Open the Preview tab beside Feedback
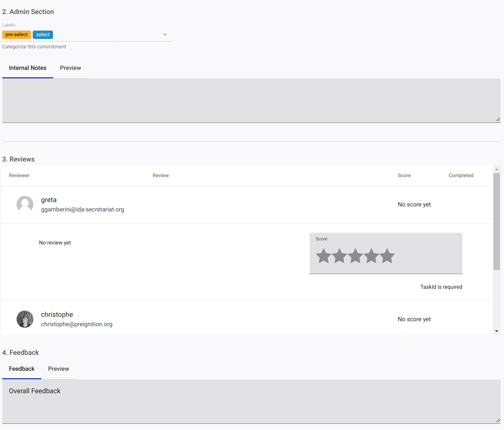Screen dimensions: 504x430 [59, 369]
